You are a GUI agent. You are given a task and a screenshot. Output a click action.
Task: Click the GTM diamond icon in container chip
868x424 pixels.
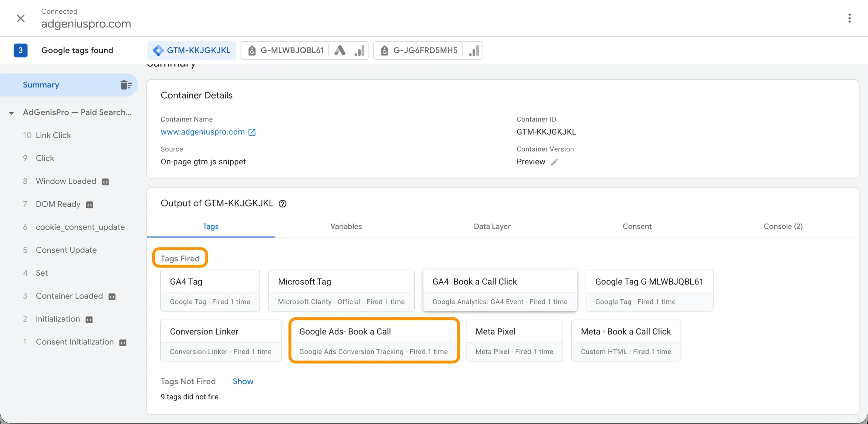tap(158, 51)
